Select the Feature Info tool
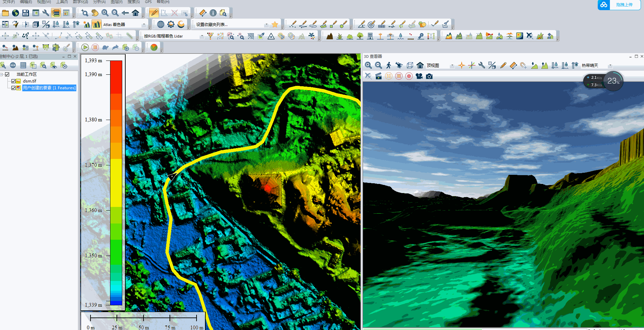Screen dimensions: 644x330 (213, 13)
